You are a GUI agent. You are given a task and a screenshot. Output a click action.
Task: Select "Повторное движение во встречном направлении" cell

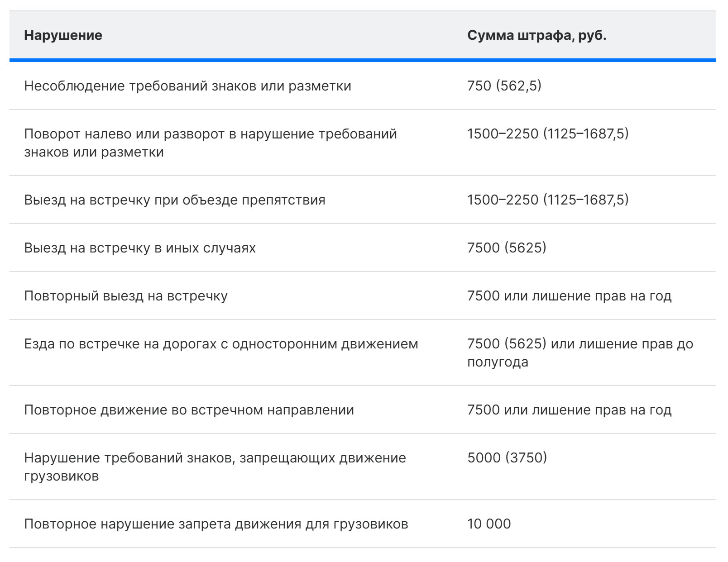click(x=189, y=410)
